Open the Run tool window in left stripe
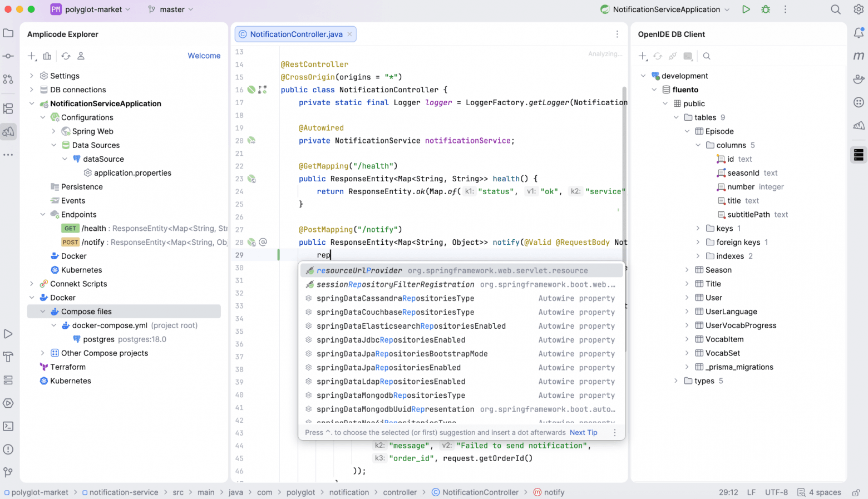Screen dimensions: 868x499 8,334
